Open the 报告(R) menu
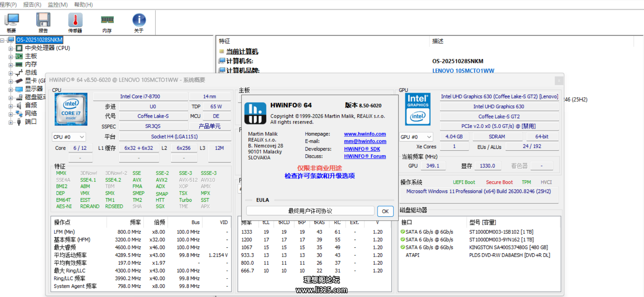Screen dimensions: 644x297 32,4
